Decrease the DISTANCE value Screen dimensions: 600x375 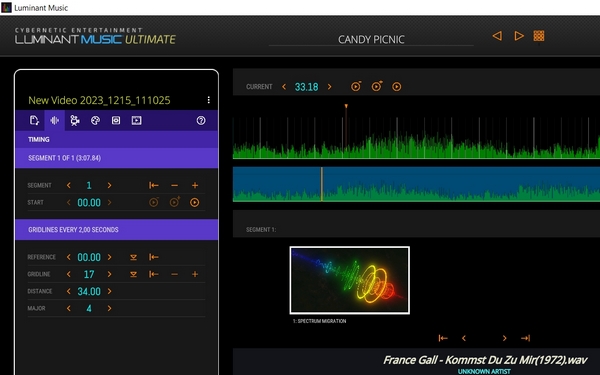[68, 291]
